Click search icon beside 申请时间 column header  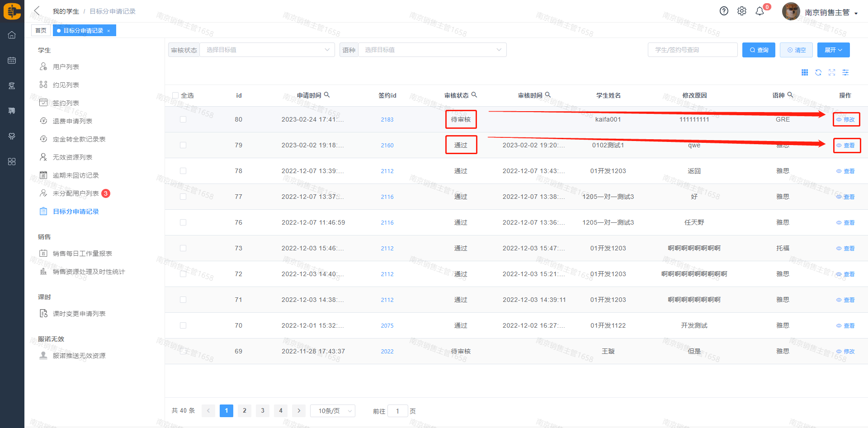click(x=327, y=95)
